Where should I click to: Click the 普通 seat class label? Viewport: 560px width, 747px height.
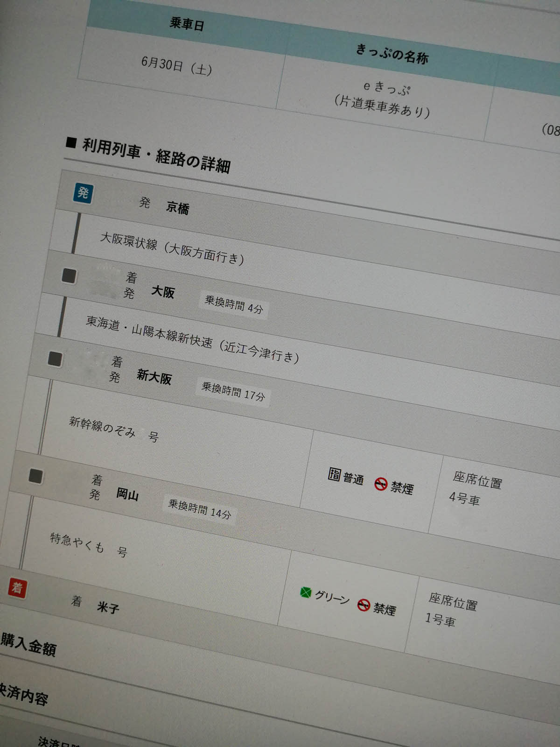tap(353, 479)
